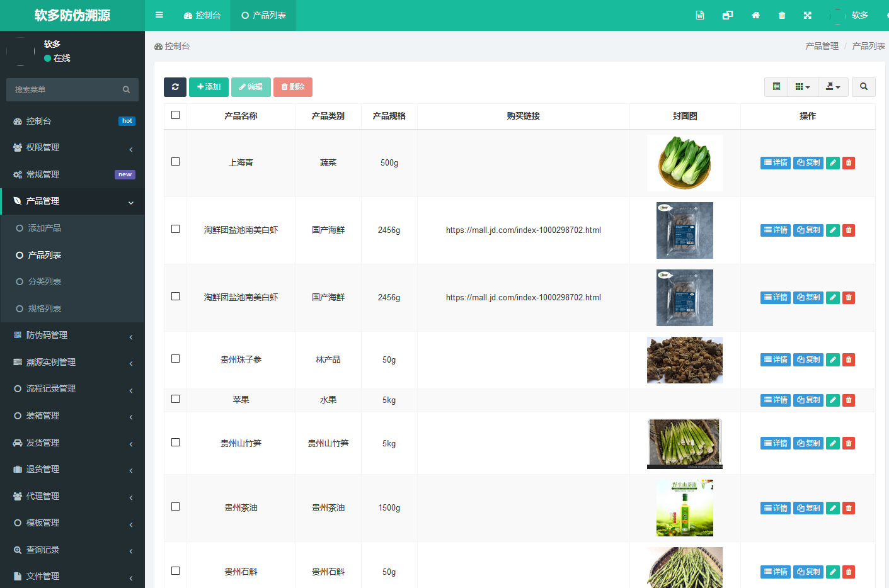Screen dimensions: 889x588
Task: Click the 搜索菜单 search input field
Action: tap(66, 90)
